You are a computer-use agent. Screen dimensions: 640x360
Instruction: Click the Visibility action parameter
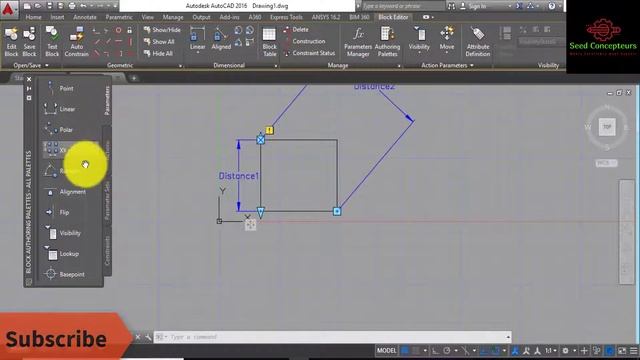(x=419, y=39)
